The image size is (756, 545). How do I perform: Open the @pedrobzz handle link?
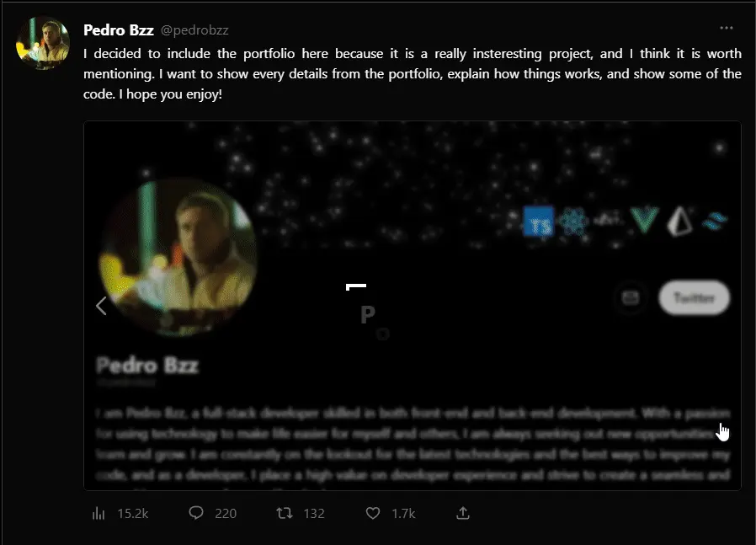(x=194, y=29)
